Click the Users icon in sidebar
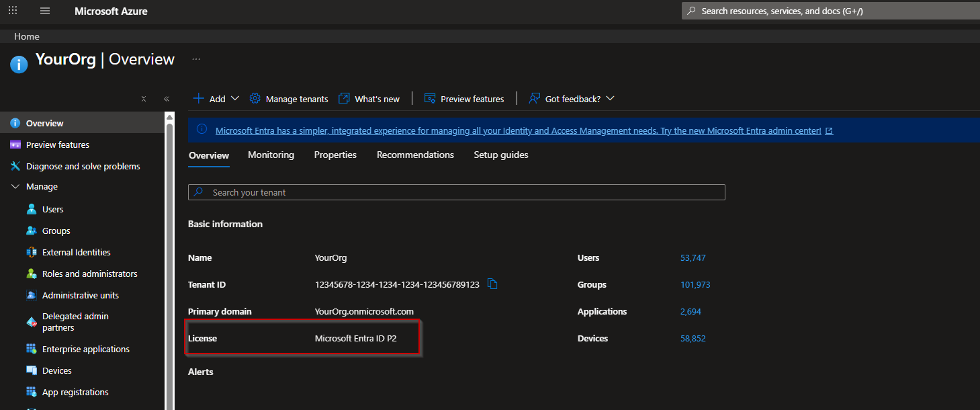Image resolution: width=980 pixels, height=410 pixels. pyautogui.click(x=32, y=210)
